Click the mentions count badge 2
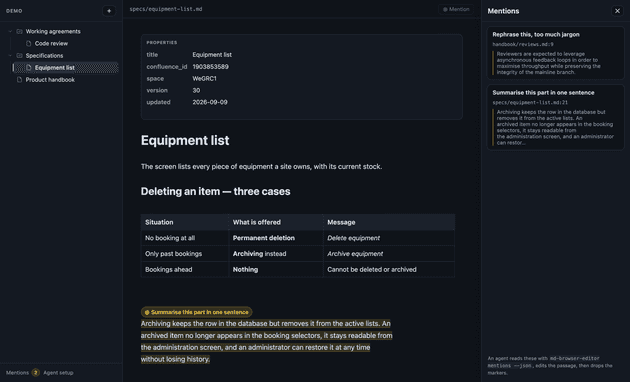 click(35, 373)
